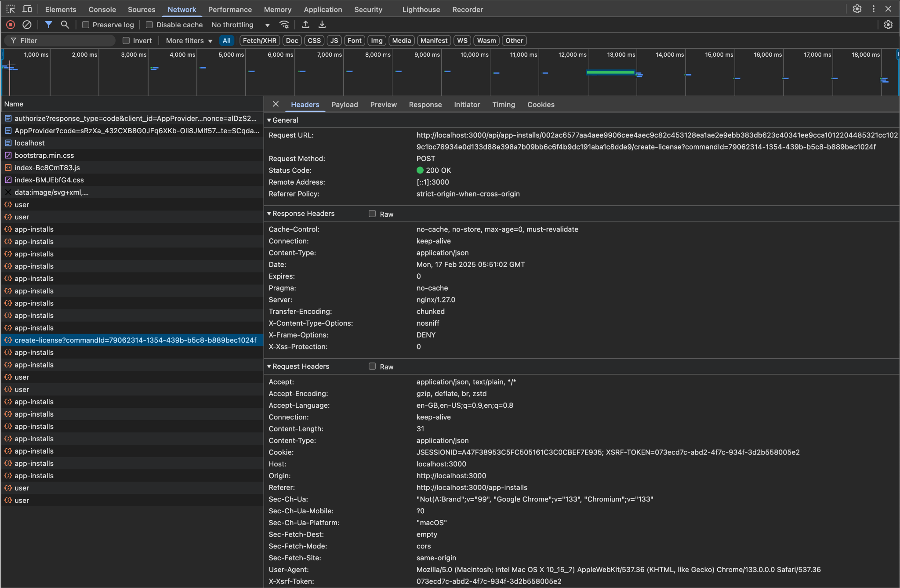Screen dimensions: 900x588
Task: Toggle the device toolbar
Action: [x=27, y=9]
